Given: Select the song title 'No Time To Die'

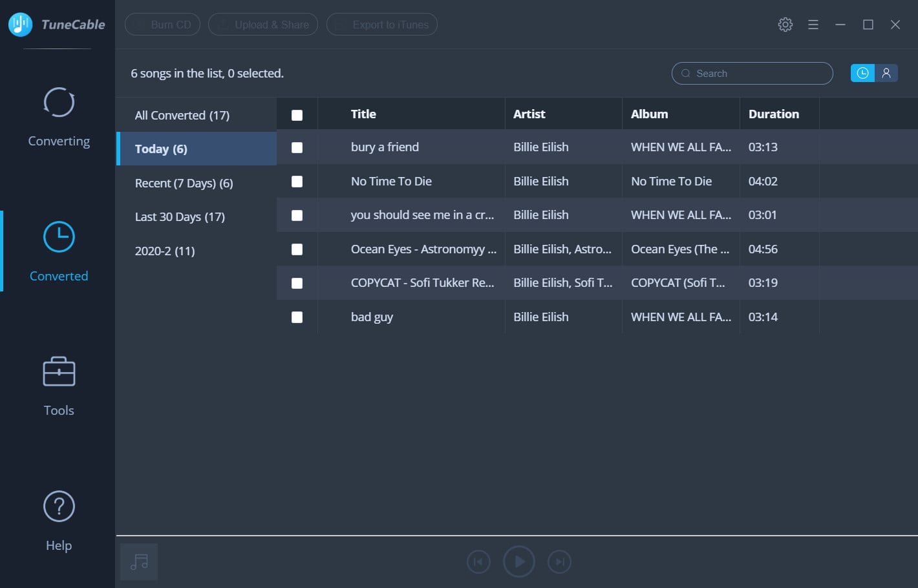Looking at the screenshot, I should click(x=391, y=182).
